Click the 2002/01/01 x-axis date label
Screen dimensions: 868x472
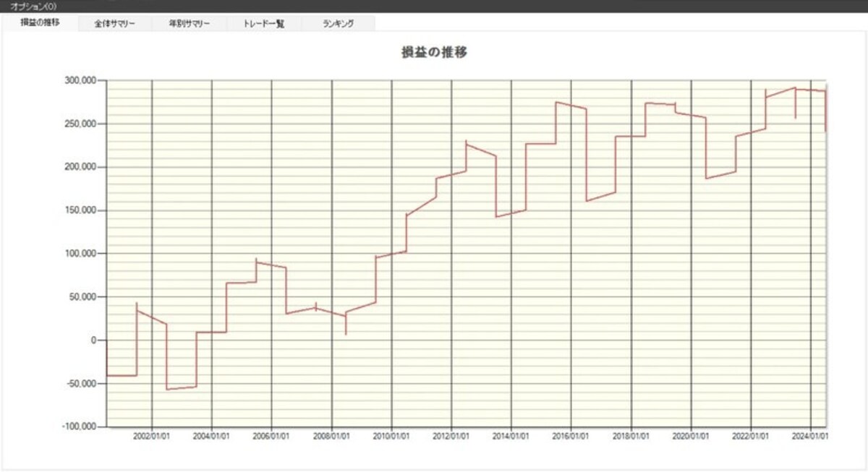pos(152,437)
